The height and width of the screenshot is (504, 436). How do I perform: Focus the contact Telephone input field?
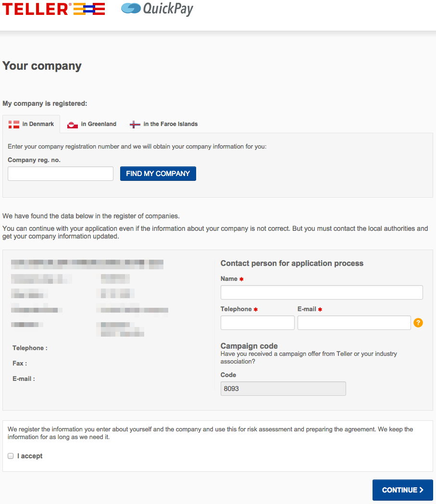[x=257, y=323]
